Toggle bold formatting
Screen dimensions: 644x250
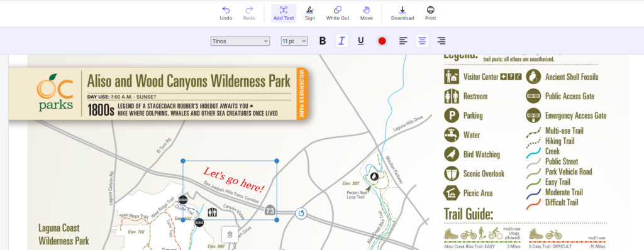coord(323,41)
